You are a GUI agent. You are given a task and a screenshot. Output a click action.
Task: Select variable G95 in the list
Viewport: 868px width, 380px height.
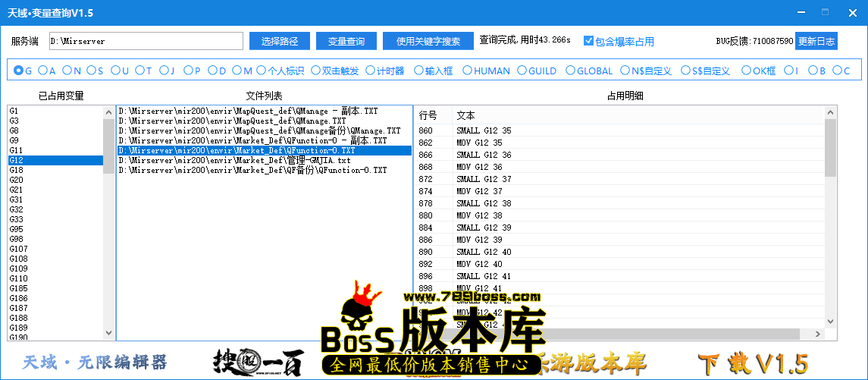(55, 229)
